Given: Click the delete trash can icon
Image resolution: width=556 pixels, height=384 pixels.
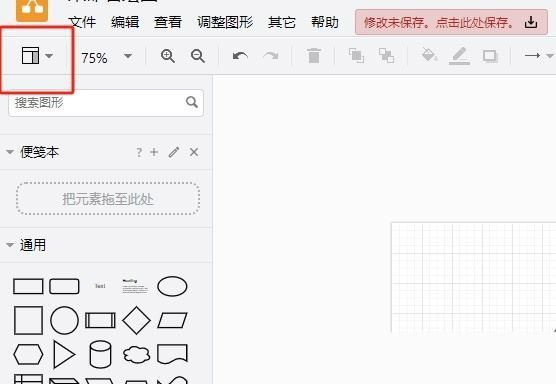Looking at the screenshot, I should coord(314,56).
